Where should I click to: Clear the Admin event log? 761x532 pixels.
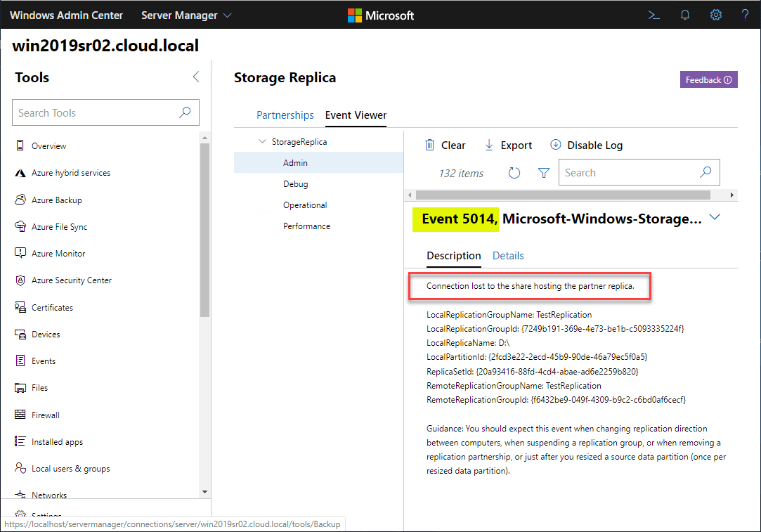[x=445, y=145]
